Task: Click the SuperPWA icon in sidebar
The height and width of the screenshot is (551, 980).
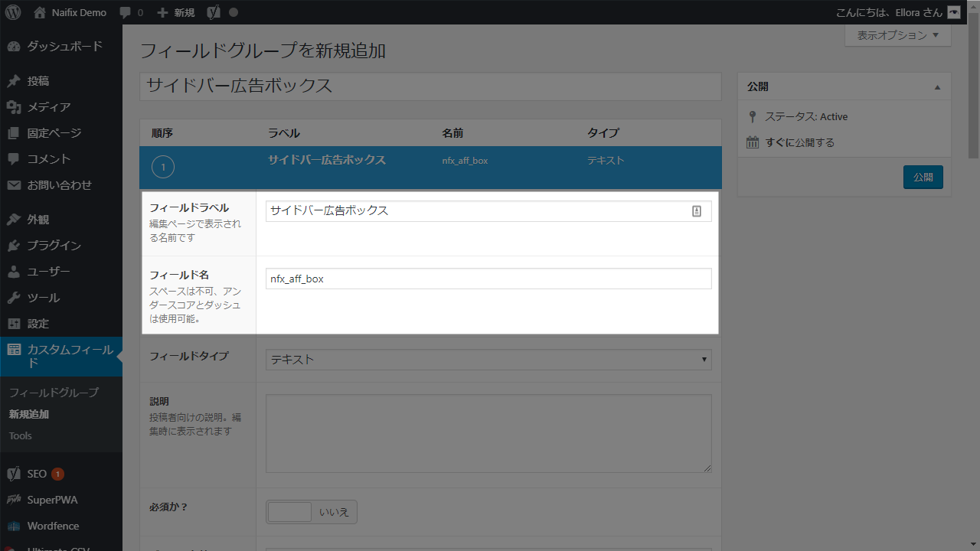Action: click(14, 500)
